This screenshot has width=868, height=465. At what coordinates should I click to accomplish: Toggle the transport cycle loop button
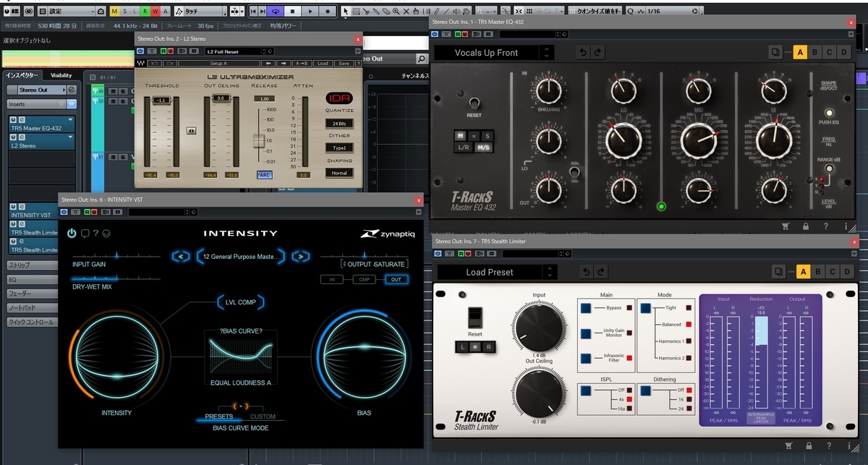click(275, 12)
